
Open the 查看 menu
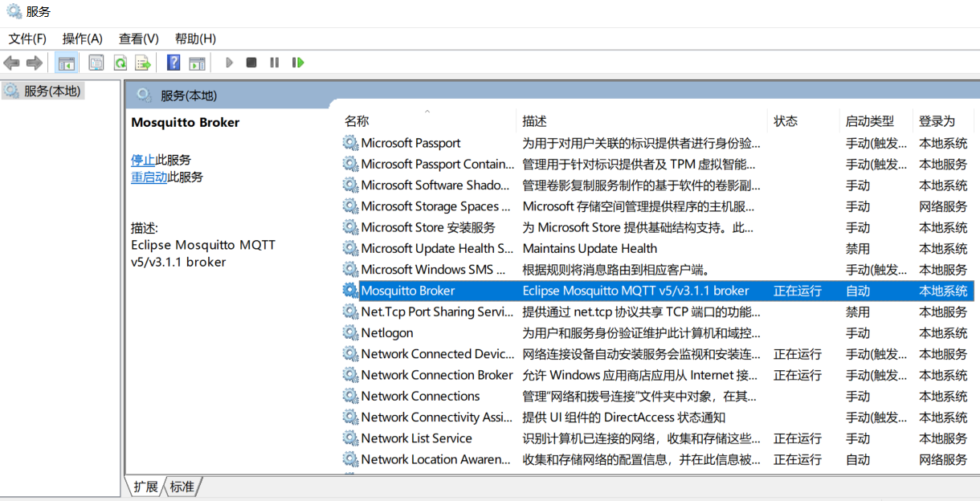(x=137, y=38)
